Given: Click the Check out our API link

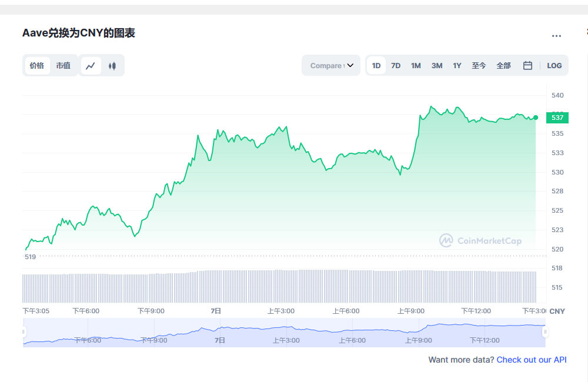Looking at the screenshot, I should coord(531,359).
